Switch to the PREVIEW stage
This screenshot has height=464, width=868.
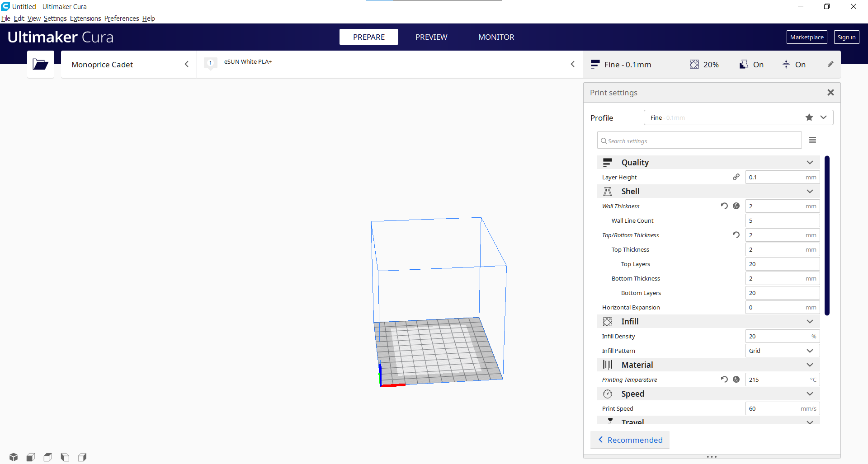431,37
